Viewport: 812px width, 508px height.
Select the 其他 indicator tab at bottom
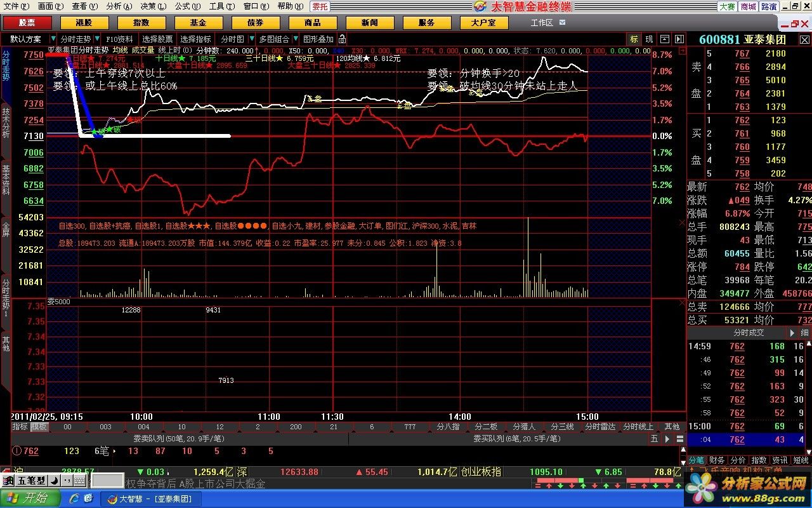click(x=672, y=427)
